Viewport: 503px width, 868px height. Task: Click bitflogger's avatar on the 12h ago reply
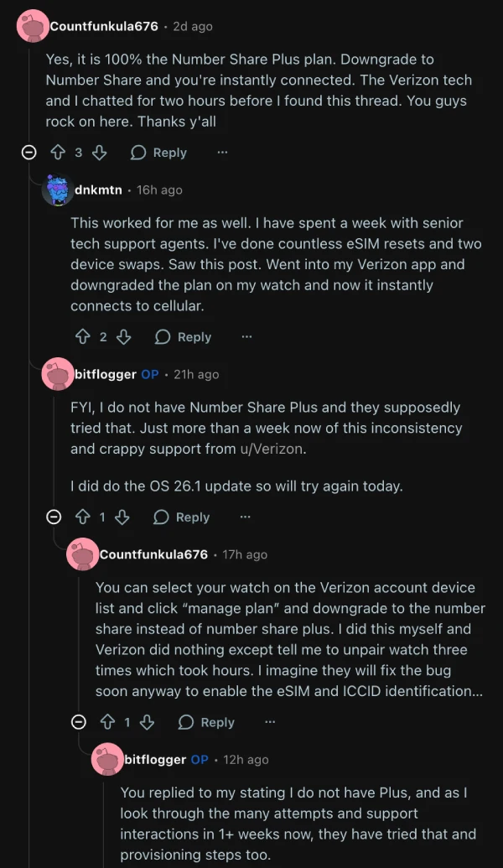108,760
